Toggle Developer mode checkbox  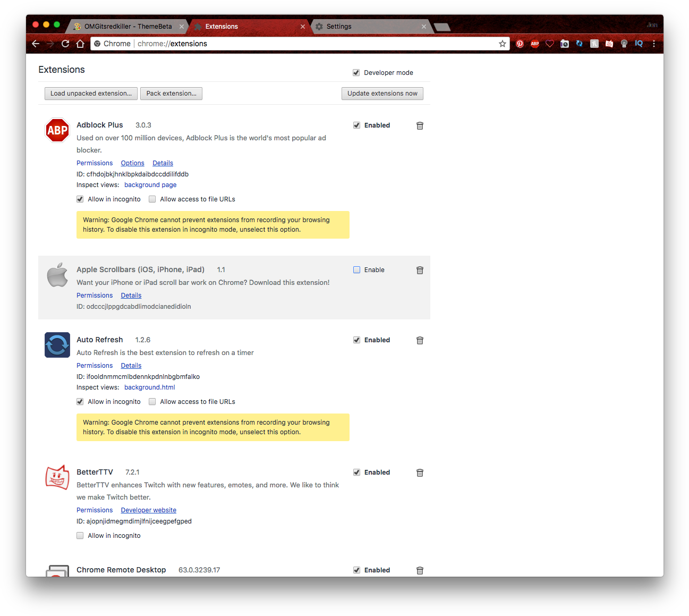356,73
